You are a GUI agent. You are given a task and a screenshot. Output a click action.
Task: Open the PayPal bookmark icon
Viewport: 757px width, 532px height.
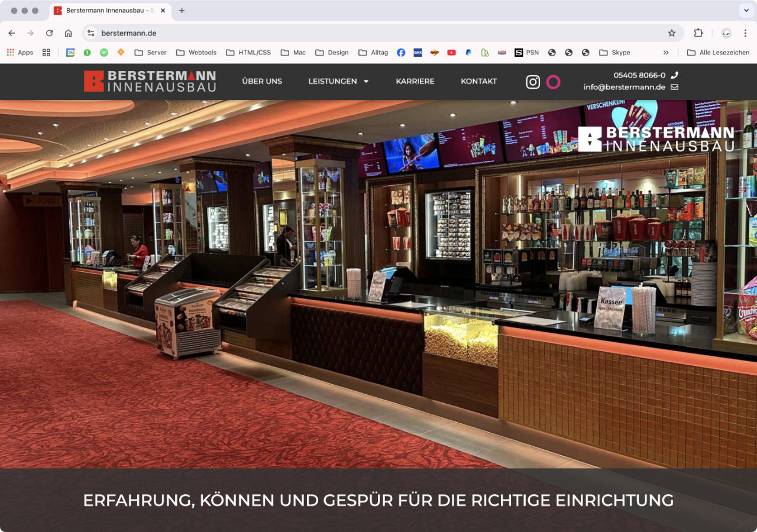click(x=468, y=53)
